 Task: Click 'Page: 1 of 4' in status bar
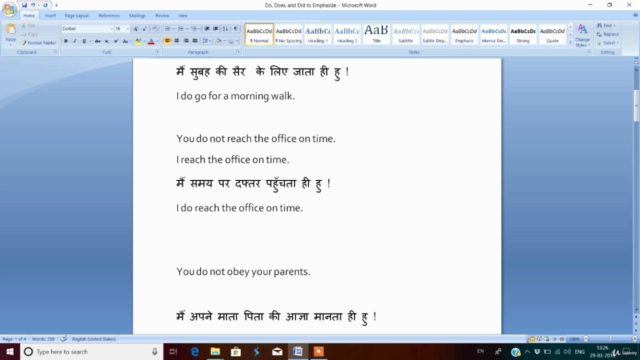[14, 339]
